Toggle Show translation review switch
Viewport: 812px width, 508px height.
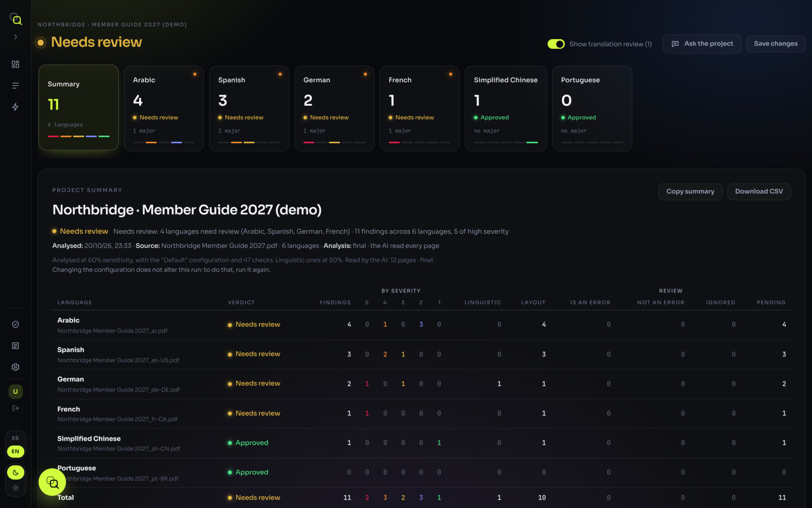click(x=556, y=44)
